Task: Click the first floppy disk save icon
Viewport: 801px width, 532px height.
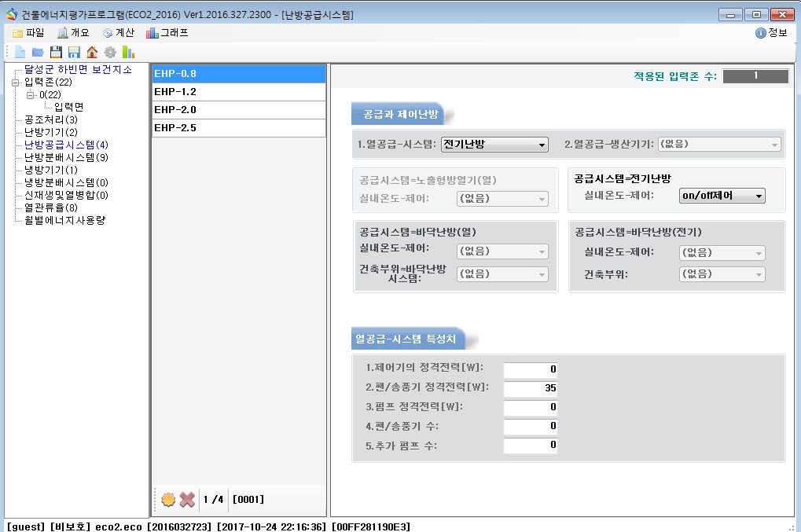Action: pyautogui.click(x=56, y=52)
